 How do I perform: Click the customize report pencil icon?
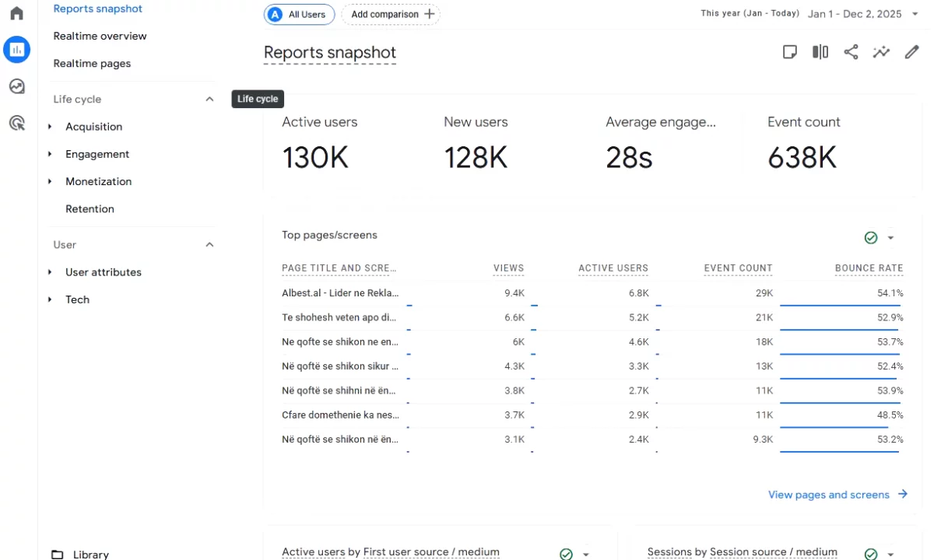coord(911,52)
